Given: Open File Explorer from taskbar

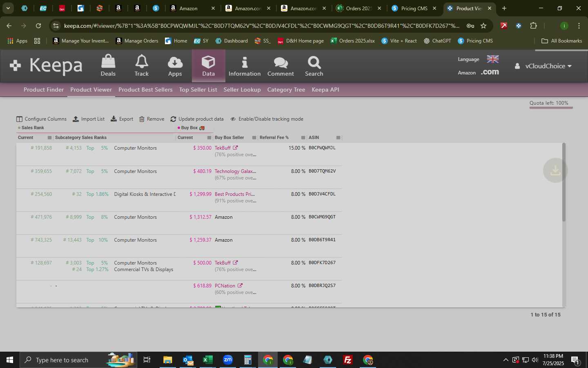Looking at the screenshot, I should point(167,360).
